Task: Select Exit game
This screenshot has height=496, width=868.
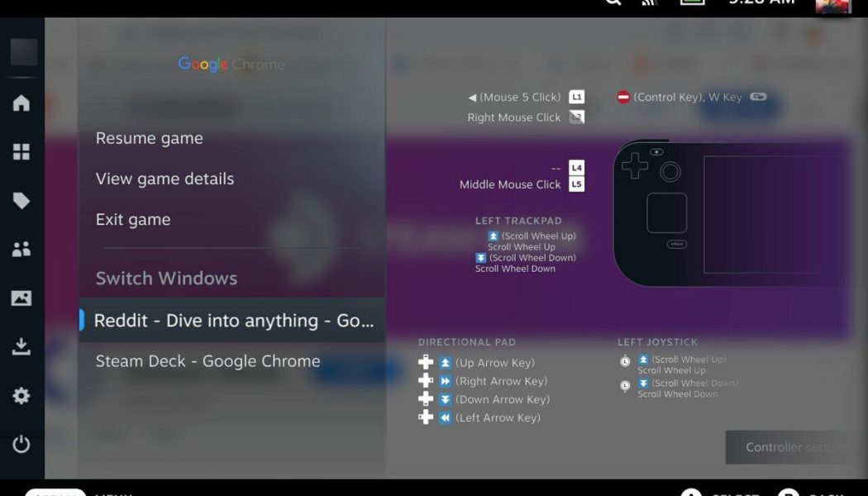Action: [x=133, y=220]
